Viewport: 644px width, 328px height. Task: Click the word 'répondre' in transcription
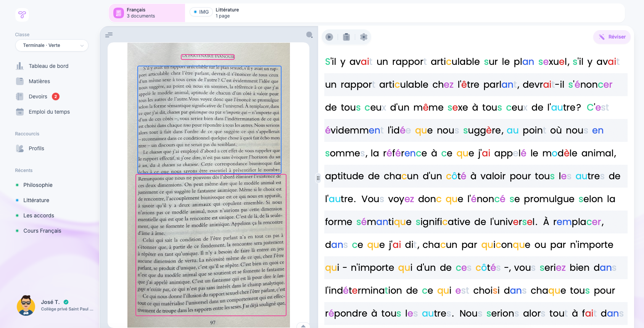[346, 314]
